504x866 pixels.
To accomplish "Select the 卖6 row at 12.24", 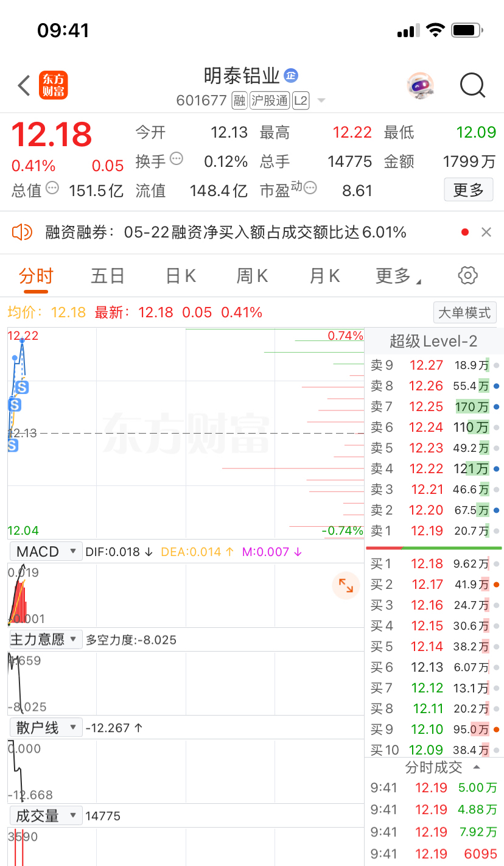I will (434, 428).
